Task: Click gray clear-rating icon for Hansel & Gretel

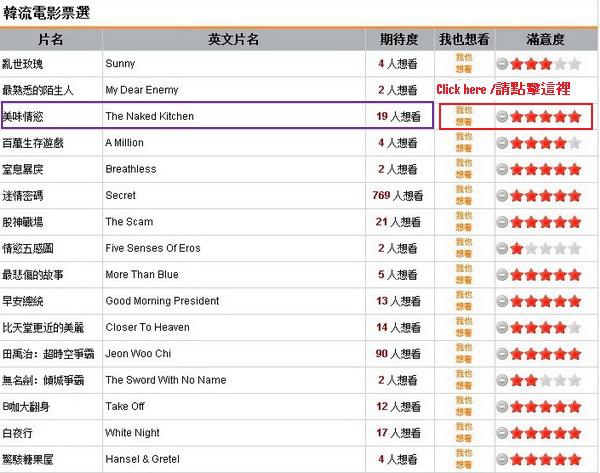Action: click(502, 459)
